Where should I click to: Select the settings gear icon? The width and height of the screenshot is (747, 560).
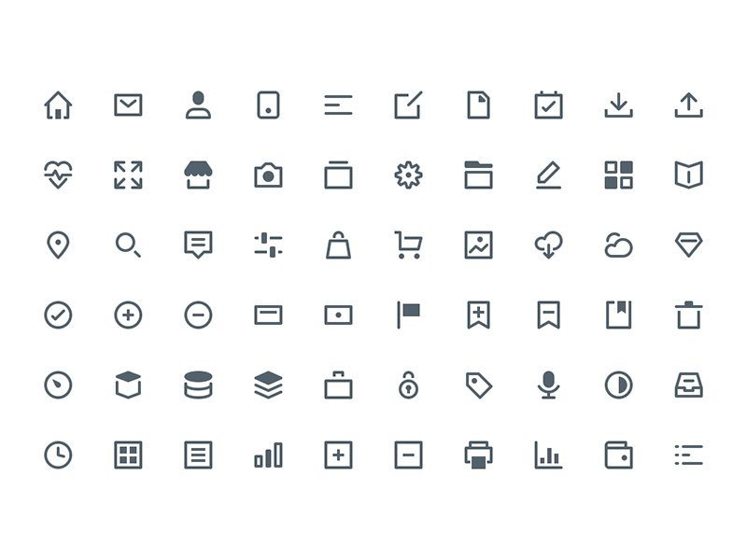408,175
